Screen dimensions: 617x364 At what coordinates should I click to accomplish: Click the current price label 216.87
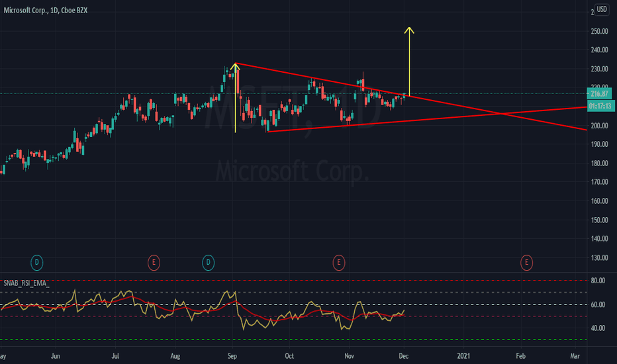pyautogui.click(x=599, y=94)
